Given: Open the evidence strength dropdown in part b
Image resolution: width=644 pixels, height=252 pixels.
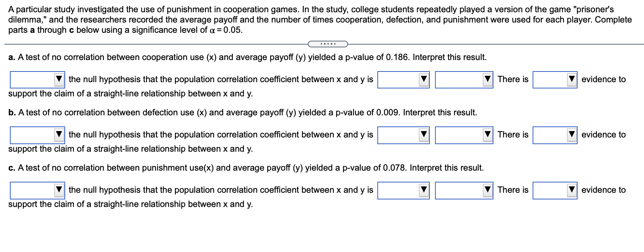Looking at the screenshot, I should coord(571,135).
